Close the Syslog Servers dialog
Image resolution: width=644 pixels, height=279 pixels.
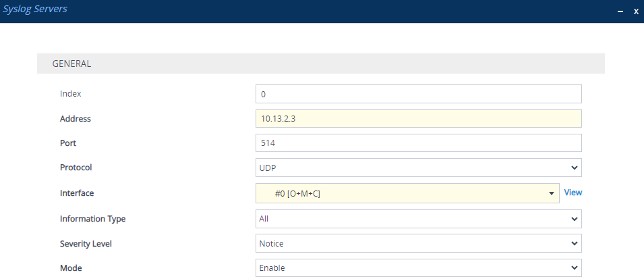point(635,11)
